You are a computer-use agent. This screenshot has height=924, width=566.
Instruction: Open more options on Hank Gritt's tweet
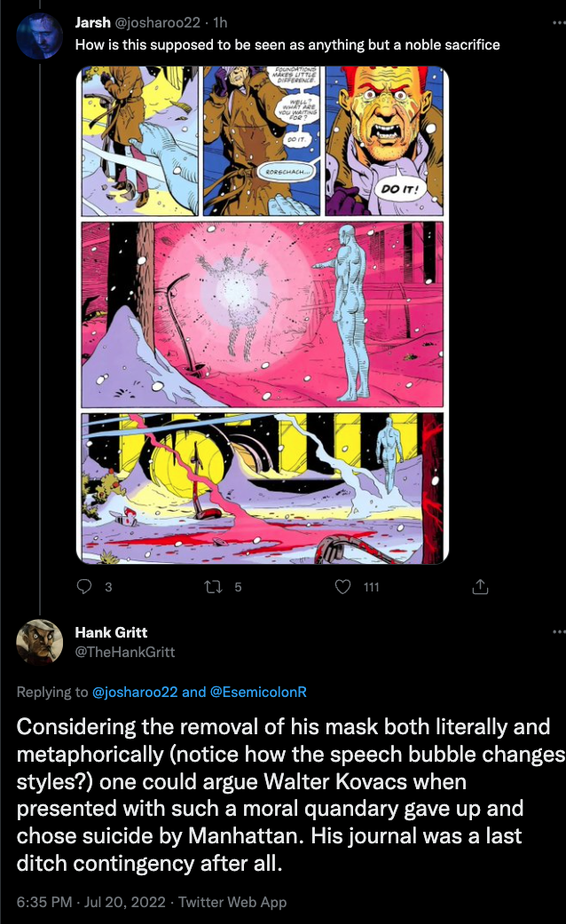tap(558, 631)
